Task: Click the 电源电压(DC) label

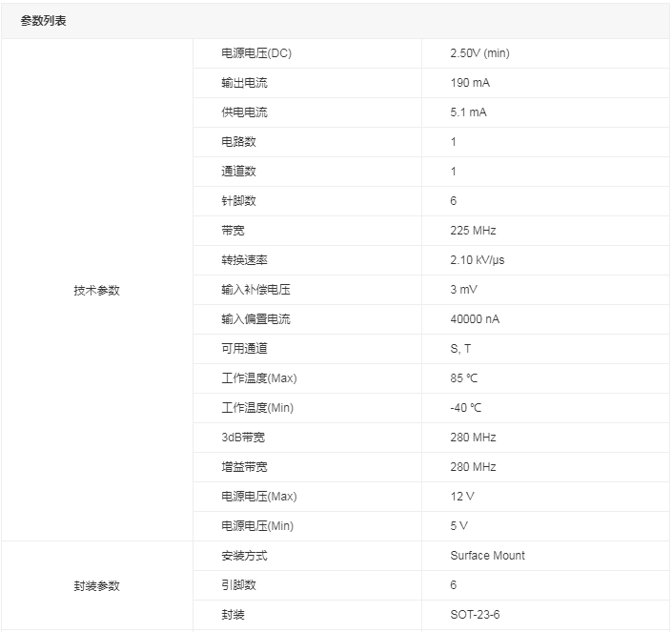Action: [x=256, y=53]
